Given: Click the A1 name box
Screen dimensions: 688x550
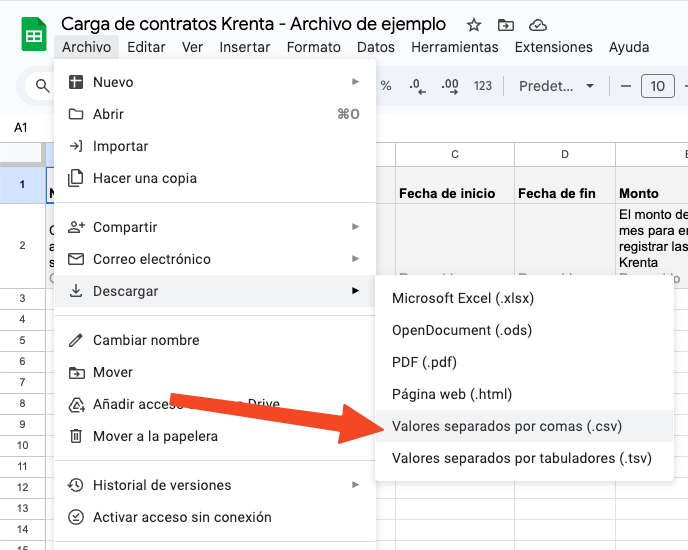Looking at the screenshot, I should click(21, 128).
